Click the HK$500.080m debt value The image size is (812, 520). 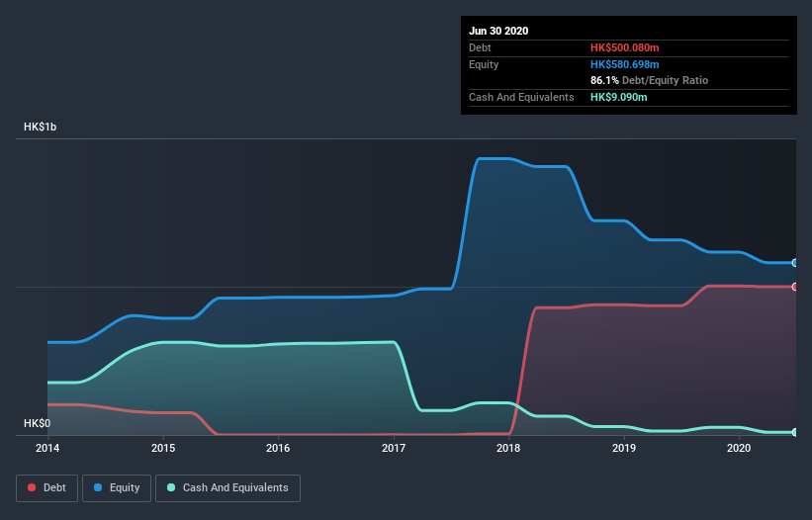(624, 47)
